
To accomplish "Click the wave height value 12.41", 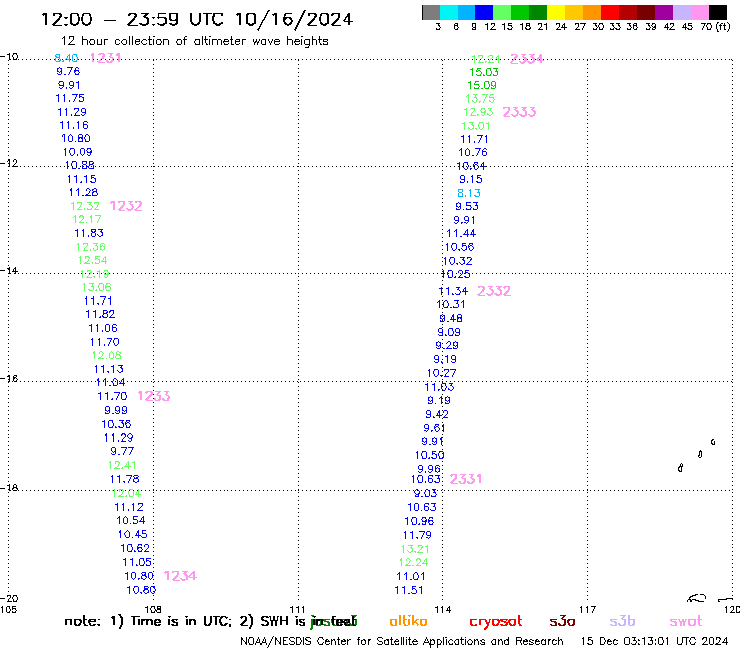I will pyautogui.click(x=122, y=465).
